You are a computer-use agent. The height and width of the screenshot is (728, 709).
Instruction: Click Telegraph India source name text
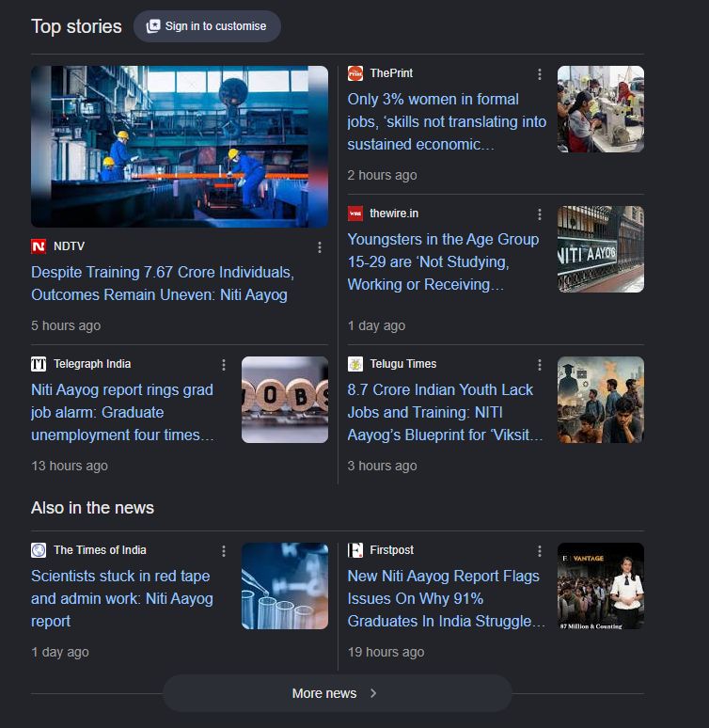92,364
